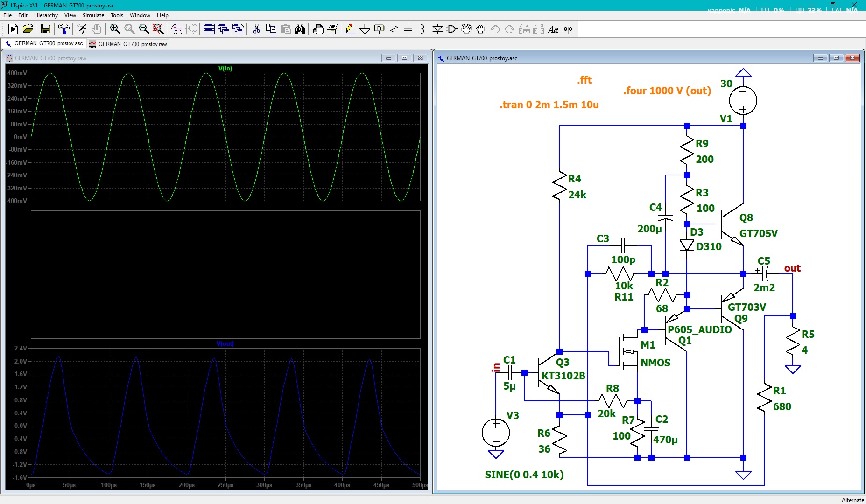Click the .fft directive text

(584, 80)
